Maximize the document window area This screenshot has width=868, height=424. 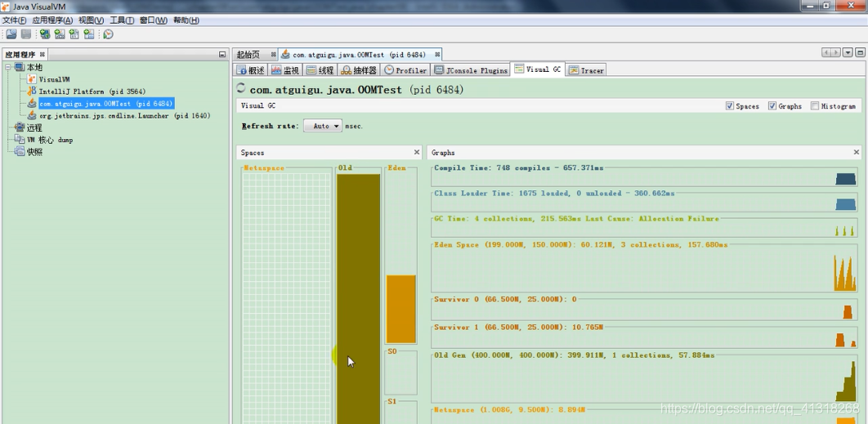[860, 52]
